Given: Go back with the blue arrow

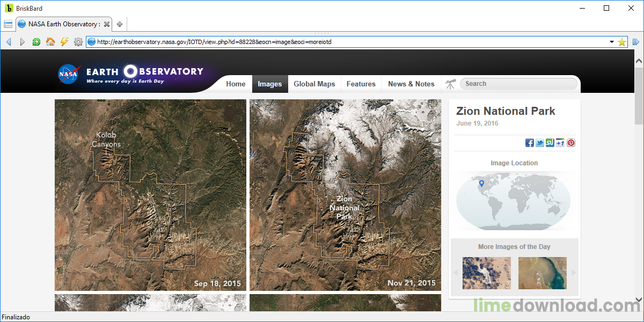Looking at the screenshot, I should (9, 42).
